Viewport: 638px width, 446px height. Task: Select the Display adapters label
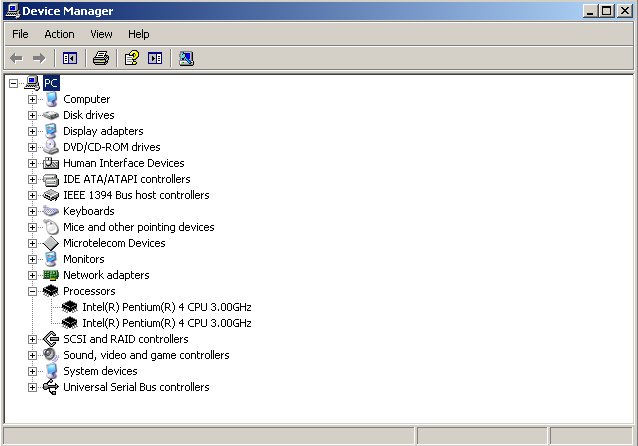(x=103, y=131)
